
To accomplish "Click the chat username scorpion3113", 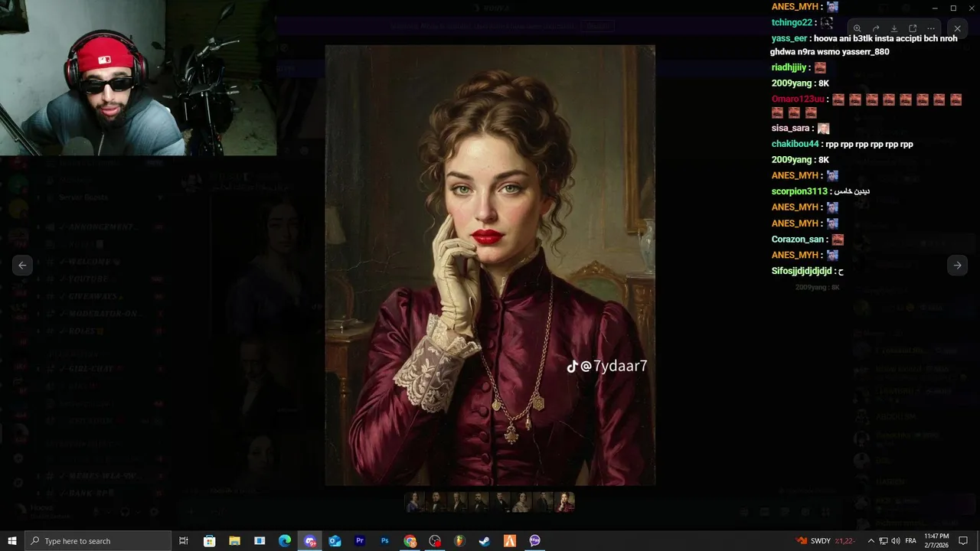I will [799, 191].
